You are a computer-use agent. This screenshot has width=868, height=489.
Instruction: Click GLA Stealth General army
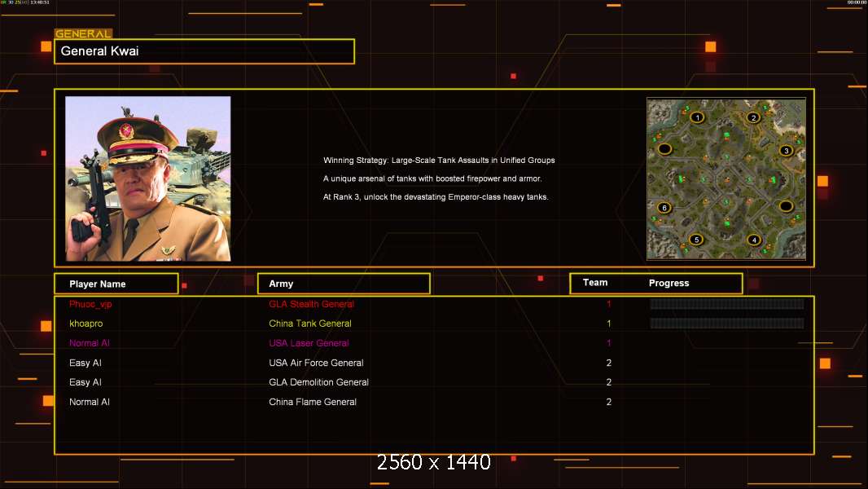pos(311,304)
